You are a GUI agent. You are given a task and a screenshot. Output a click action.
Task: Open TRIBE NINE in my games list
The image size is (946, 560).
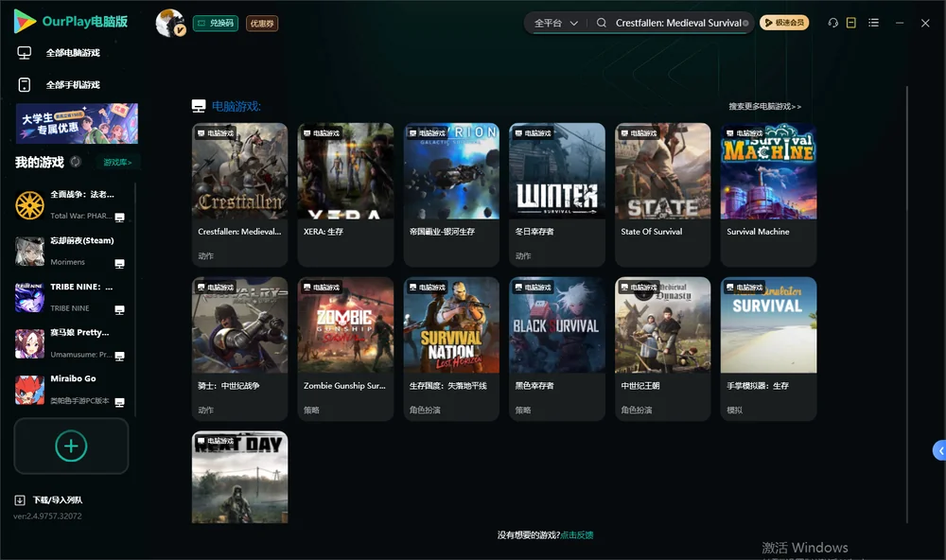71,297
